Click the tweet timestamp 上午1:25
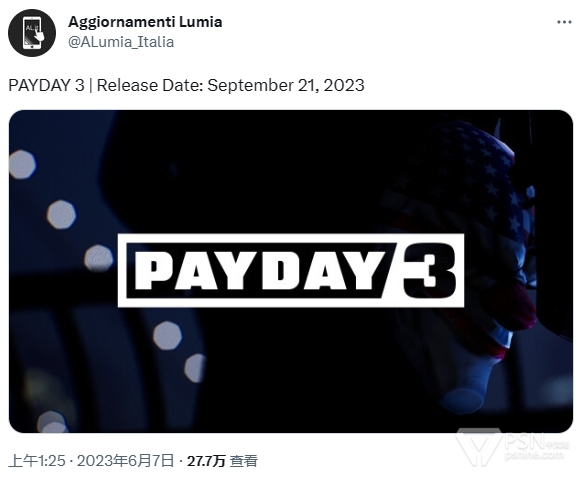The image size is (580, 478). tap(37, 461)
